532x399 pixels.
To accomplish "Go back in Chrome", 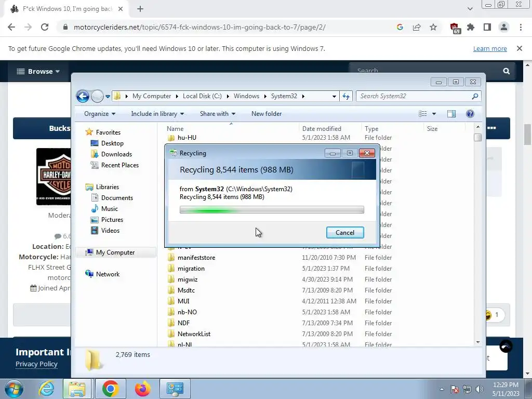I will click(11, 27).
